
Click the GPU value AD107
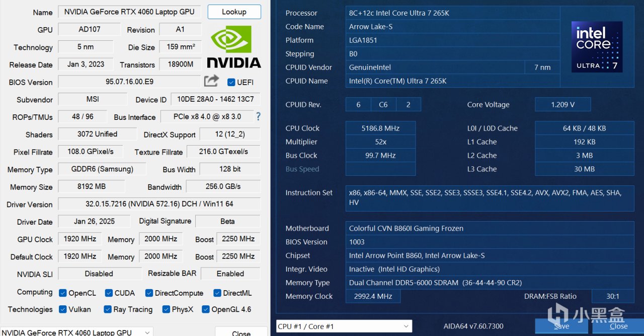click(x=89, y=29)
